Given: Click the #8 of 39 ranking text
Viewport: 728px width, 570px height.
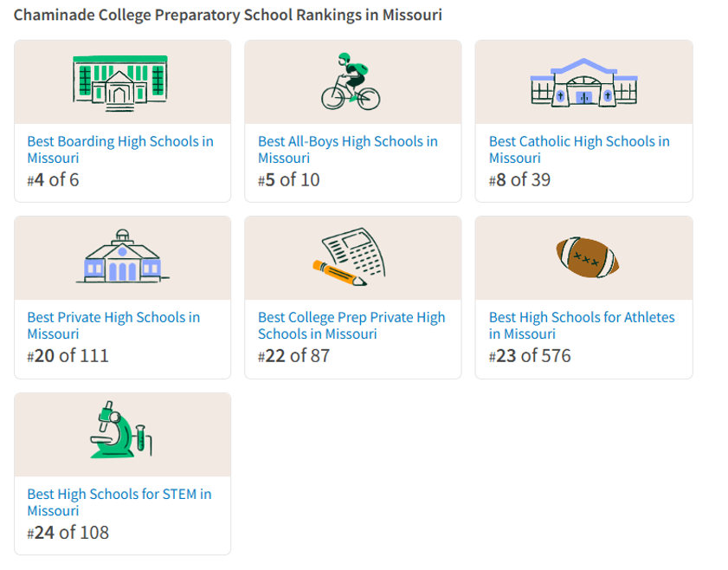Looking at the screenshot, I should point(519,180).
